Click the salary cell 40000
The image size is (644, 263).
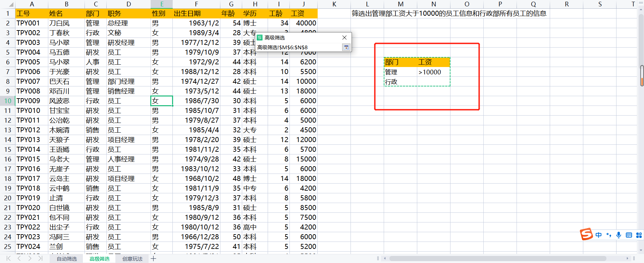[x=304, y=23]
